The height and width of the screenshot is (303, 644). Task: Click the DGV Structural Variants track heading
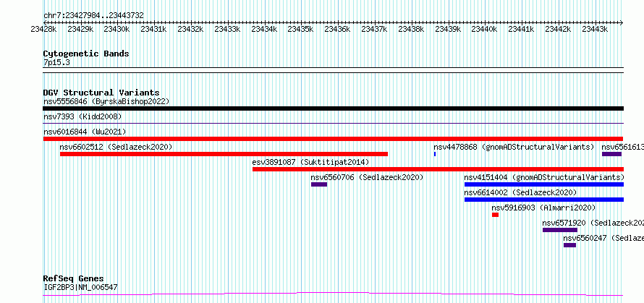101,93
